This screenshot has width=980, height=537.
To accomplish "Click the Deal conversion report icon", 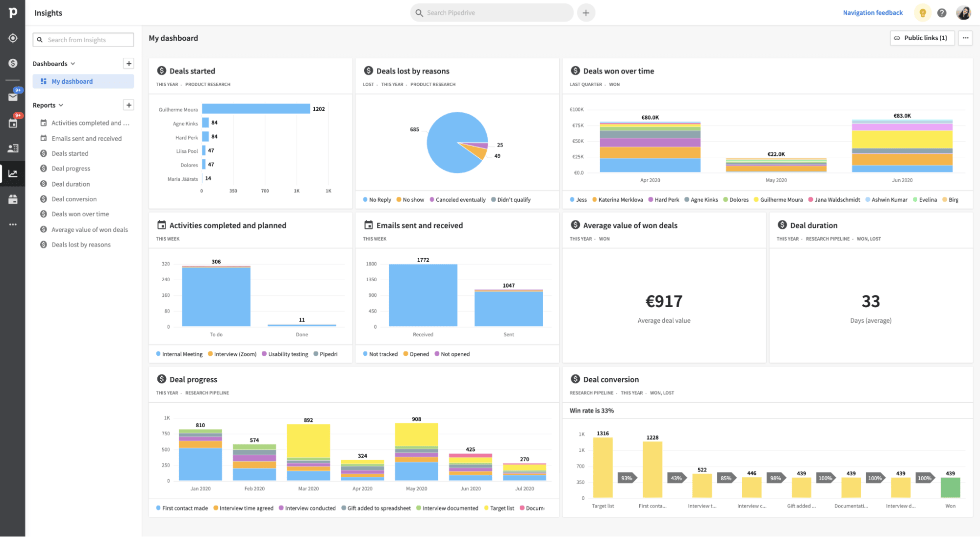I will (x=44, y=198).
